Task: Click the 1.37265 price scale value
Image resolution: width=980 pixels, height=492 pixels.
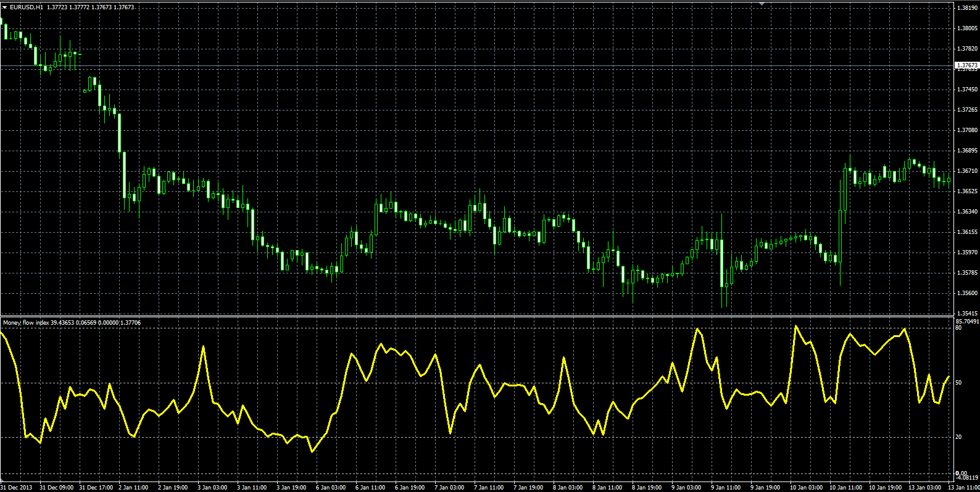Action: click(x=967, y=109)
